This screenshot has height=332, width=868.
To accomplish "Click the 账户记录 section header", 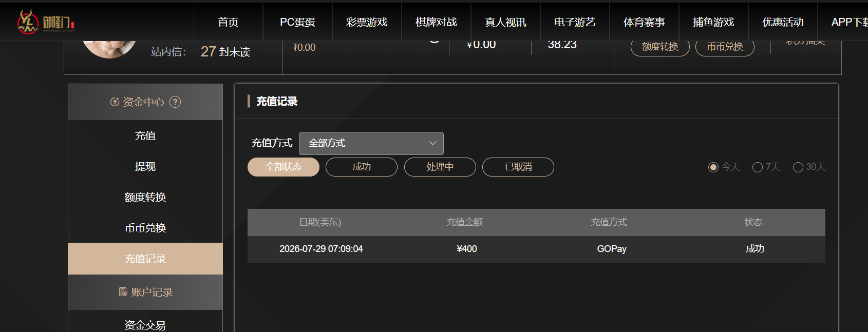I will 145,292.
